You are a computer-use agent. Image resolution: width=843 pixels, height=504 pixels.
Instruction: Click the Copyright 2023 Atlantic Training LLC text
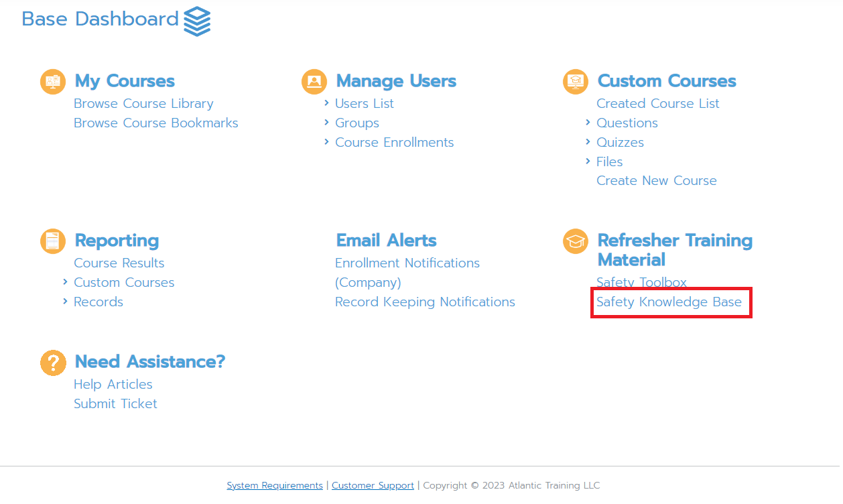(x=511, y=485)
